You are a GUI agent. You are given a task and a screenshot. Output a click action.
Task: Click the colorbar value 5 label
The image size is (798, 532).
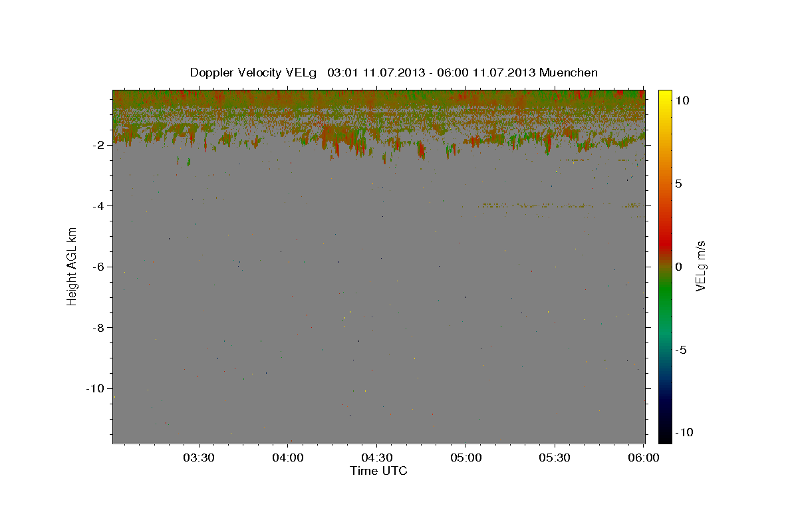(678, 184)
